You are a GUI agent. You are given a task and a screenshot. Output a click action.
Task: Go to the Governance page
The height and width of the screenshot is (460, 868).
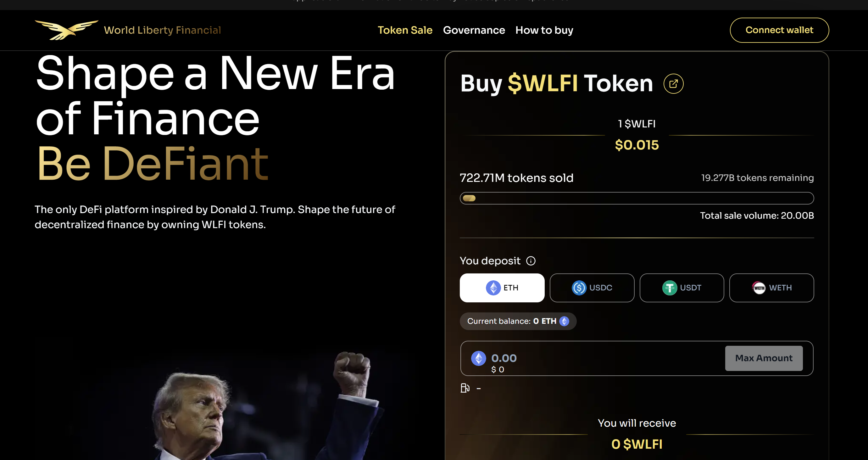click(474, 30)
